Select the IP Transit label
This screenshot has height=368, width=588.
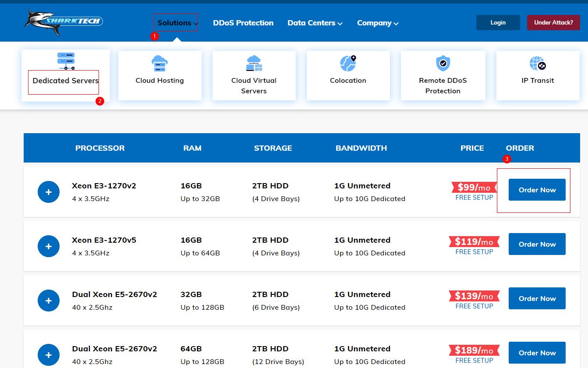pyautogui.click(x=538, y=81)
